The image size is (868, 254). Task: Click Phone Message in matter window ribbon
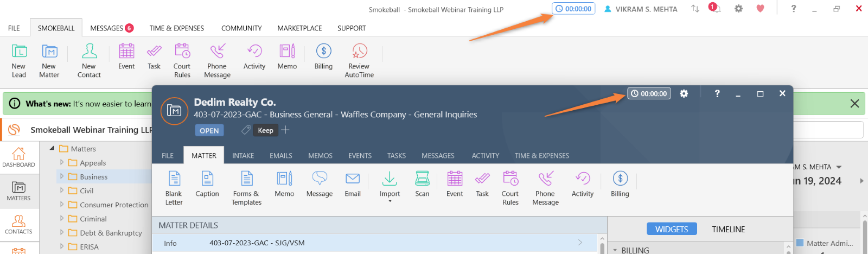[546, 188]
